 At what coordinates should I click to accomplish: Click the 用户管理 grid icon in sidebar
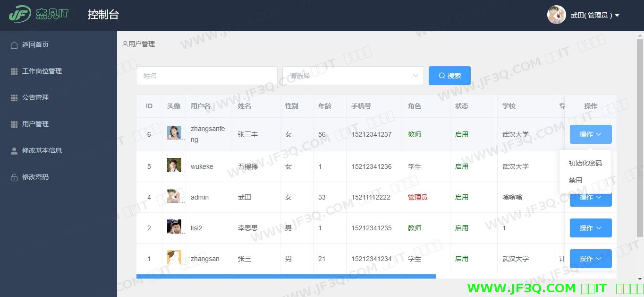point(13,124)
